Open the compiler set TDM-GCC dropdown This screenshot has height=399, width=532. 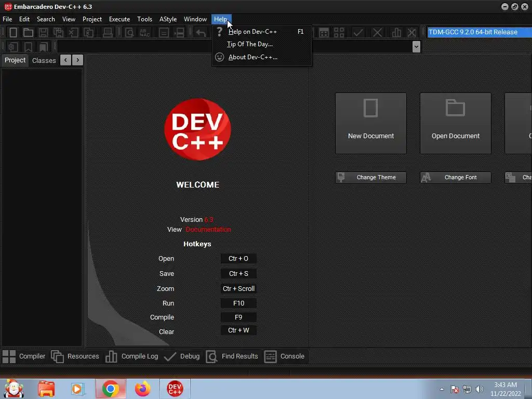[x=480, y=32]
